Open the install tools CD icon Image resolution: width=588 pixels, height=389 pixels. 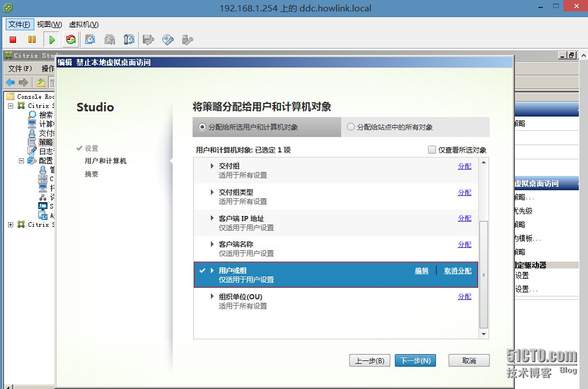pyautogui.click(x=168, y=39)
